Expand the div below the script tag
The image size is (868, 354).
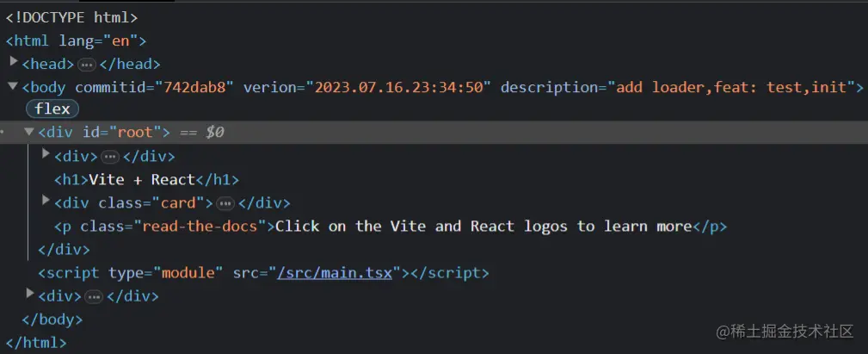30,293
